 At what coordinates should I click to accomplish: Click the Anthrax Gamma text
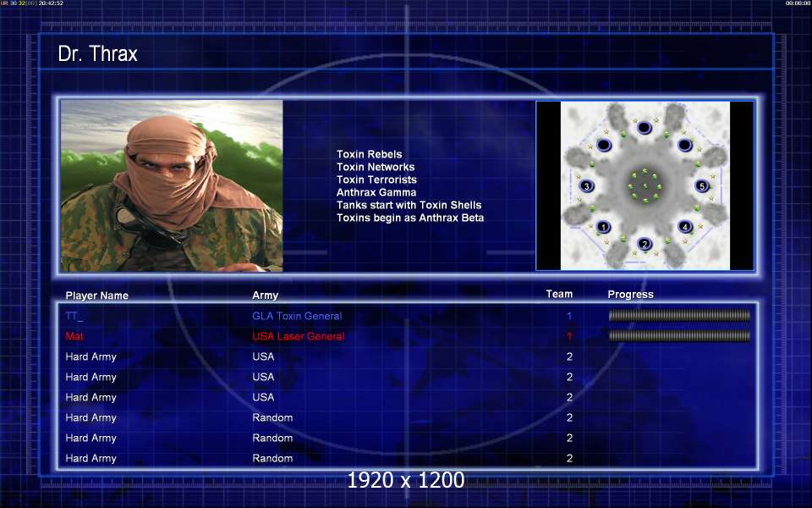point(376,192)
